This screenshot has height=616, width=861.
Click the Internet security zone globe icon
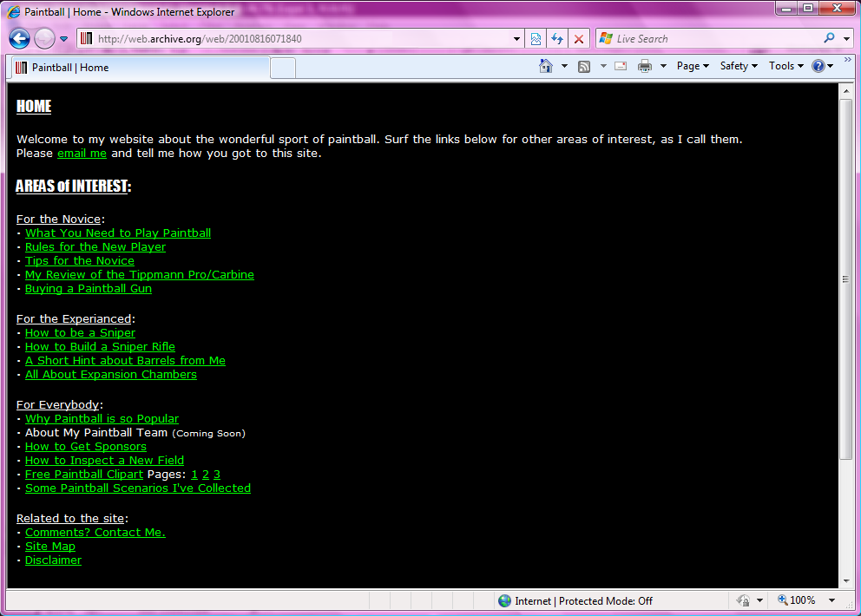point(504,600)
